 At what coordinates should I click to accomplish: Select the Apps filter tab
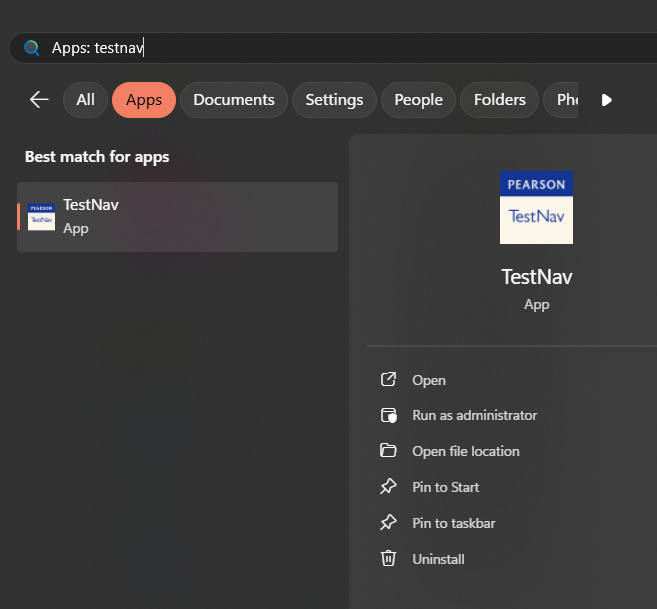[144, 100]
